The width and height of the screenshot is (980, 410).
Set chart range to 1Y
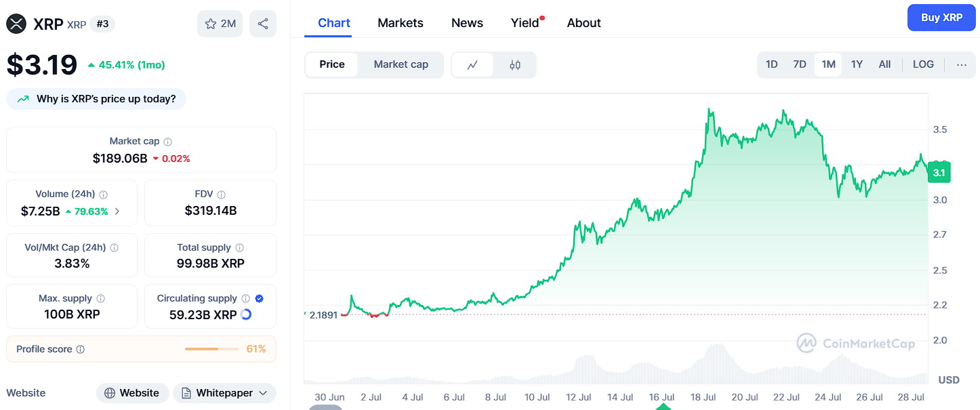click(857, 64)
